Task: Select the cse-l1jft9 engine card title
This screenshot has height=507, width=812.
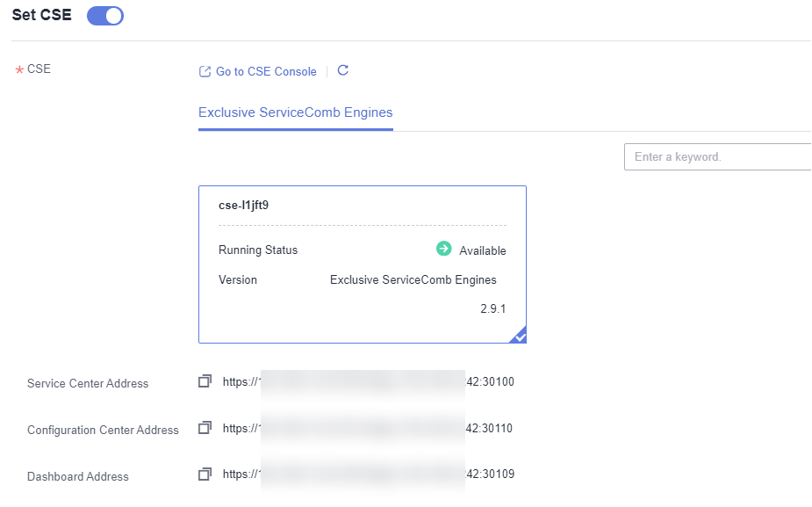Action: click(243, 205)
